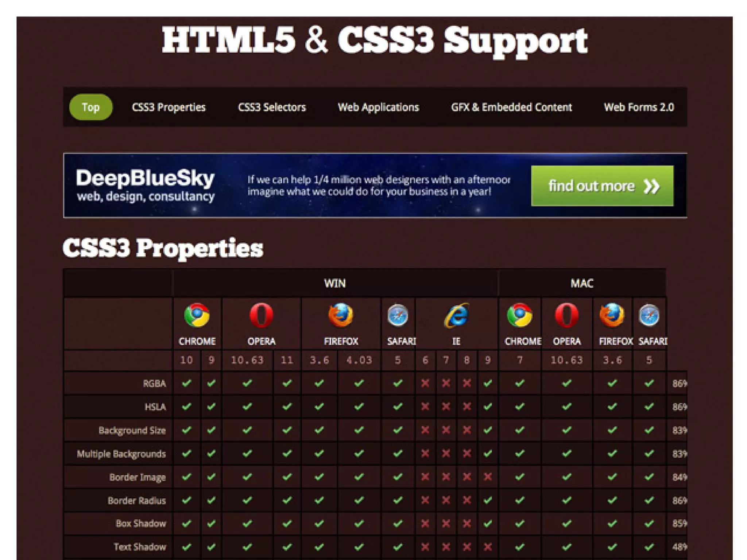Click the Windows Firefox browser icon
This screenshot has width=747, height=560.
(341, 315)
